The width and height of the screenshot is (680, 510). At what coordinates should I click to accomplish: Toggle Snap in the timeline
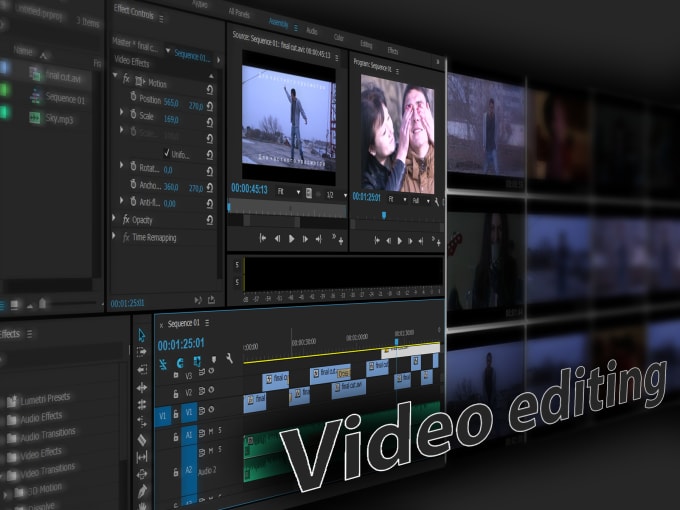tap(180, 363)
